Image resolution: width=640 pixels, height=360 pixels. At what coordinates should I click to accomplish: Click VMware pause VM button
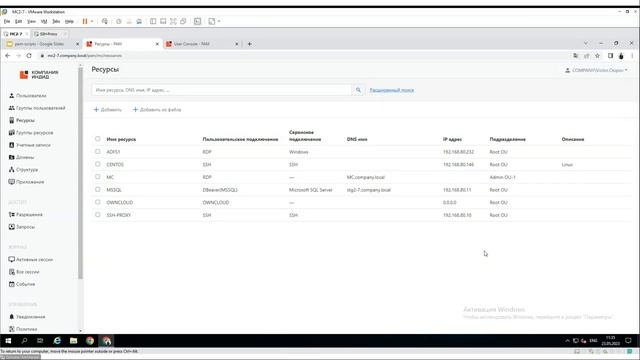(85, 21)
